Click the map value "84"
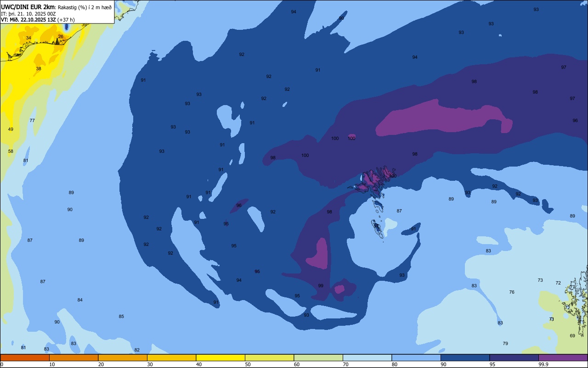The width and height of the screenshot is (588, 368). click(x=80, y=300)
